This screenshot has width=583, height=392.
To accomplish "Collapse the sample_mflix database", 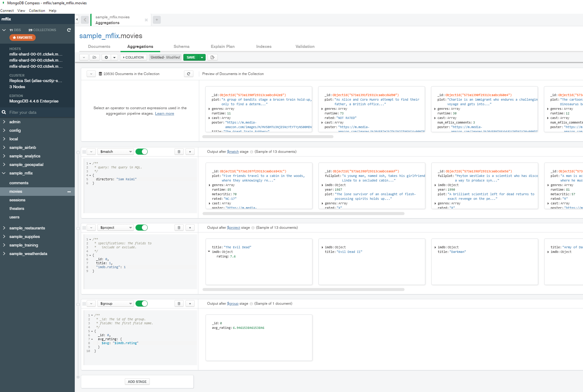I will [4, 173].
